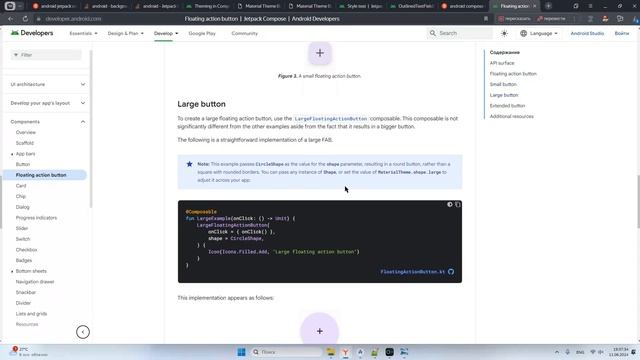This screenshot has height=360, width=640.
Task: Open the Card sidebar page
Action: click(21, 186)
